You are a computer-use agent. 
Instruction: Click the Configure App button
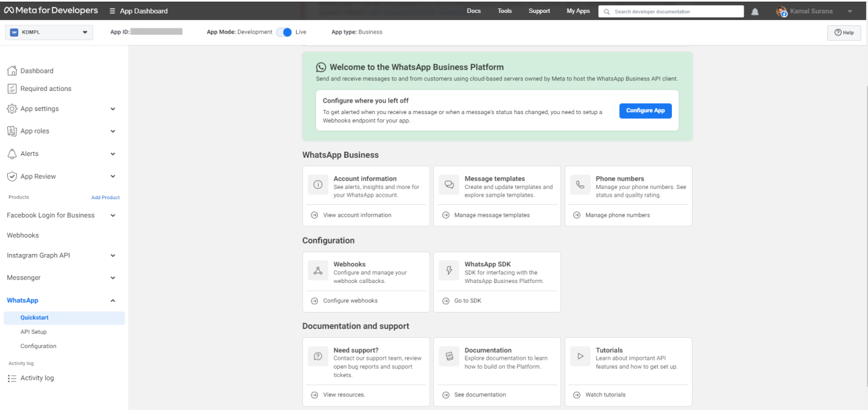pos(646,111)
